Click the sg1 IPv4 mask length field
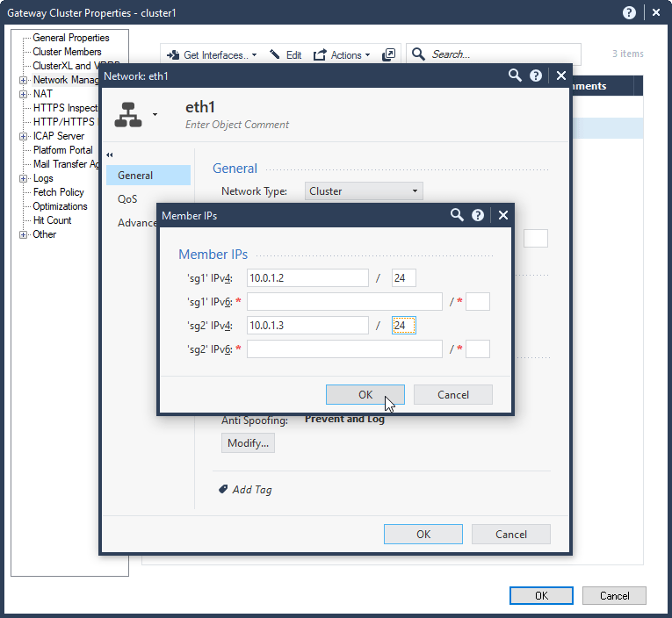 coord(404,278)
